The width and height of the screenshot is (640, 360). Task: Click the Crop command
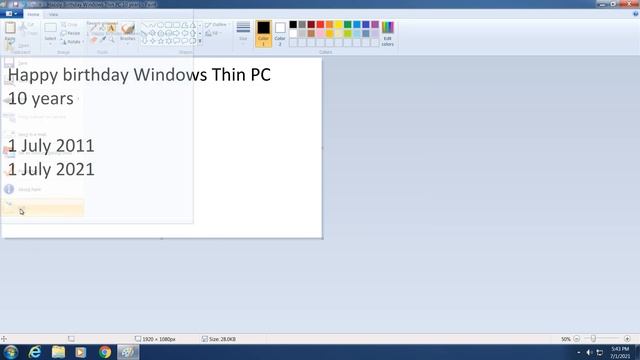click(69, 25)
